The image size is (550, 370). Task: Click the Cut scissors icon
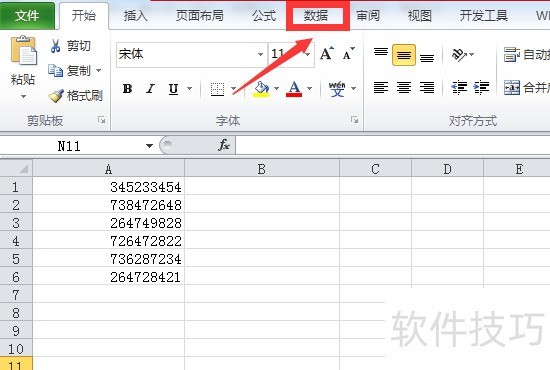pos(55,46)
